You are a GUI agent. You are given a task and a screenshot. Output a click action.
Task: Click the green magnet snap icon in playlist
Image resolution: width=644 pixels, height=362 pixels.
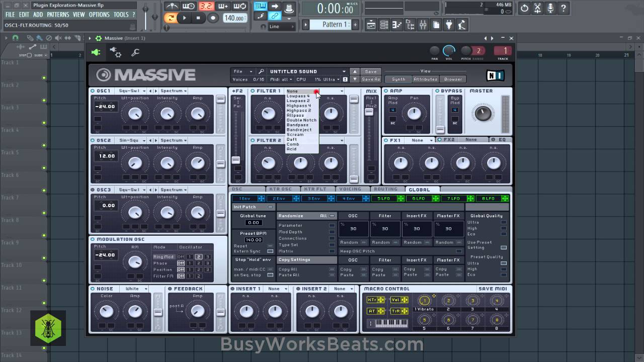[15, 38]
